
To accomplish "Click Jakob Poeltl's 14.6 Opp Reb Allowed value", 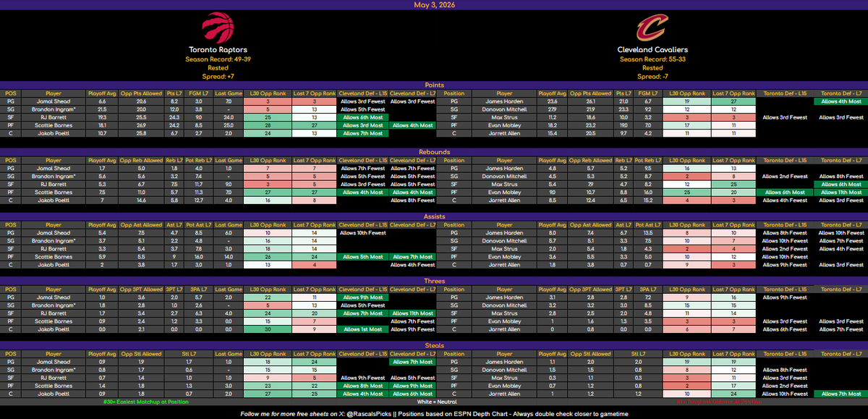I will tap(142, 200).
